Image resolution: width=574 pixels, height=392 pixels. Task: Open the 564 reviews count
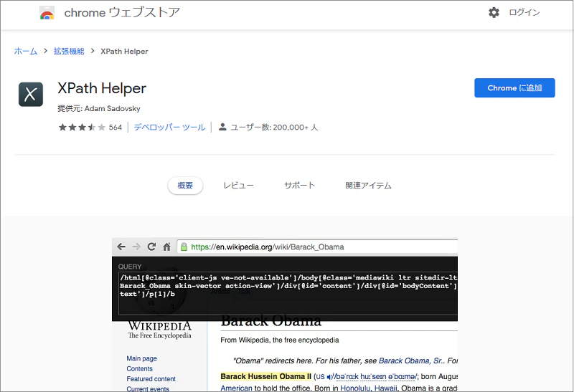[116, 128]
